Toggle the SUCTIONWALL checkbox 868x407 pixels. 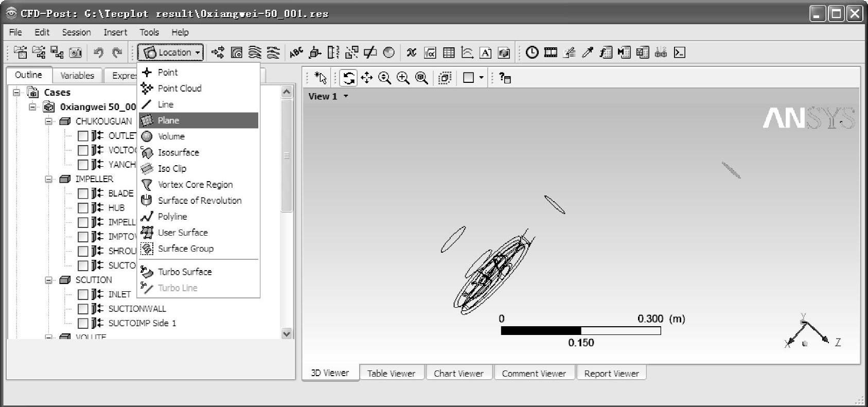coord(83,309)
